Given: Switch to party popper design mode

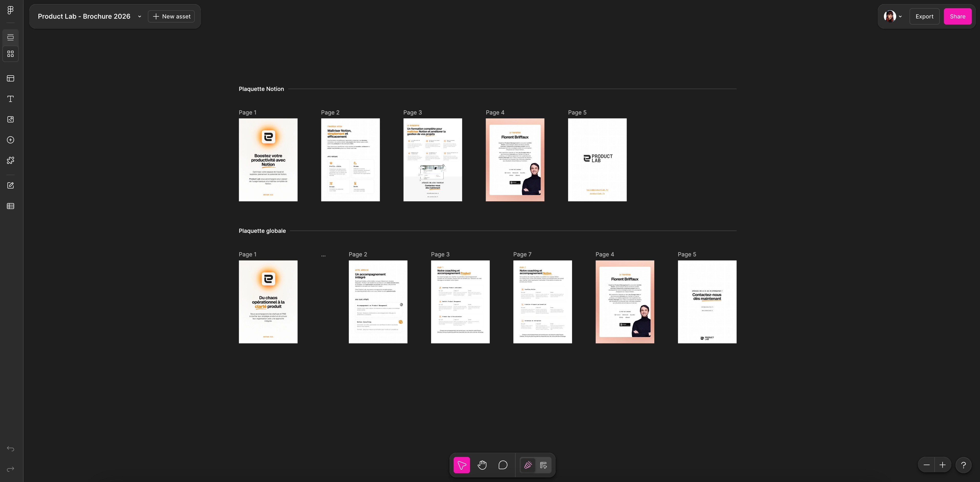Looking at the screenshot, I should coord(528,465).
